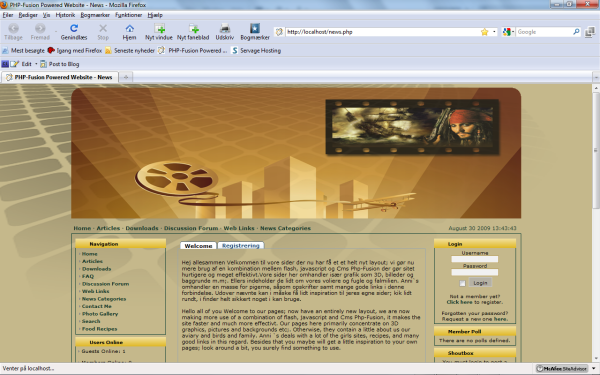Expand the address bar history dropdown
600x375 pixels.
pyautogui.click(x=494, y=32)
